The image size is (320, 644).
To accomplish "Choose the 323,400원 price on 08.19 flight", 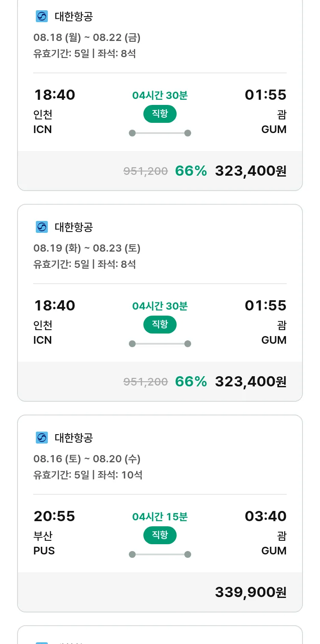I will (x=250, y=382).
